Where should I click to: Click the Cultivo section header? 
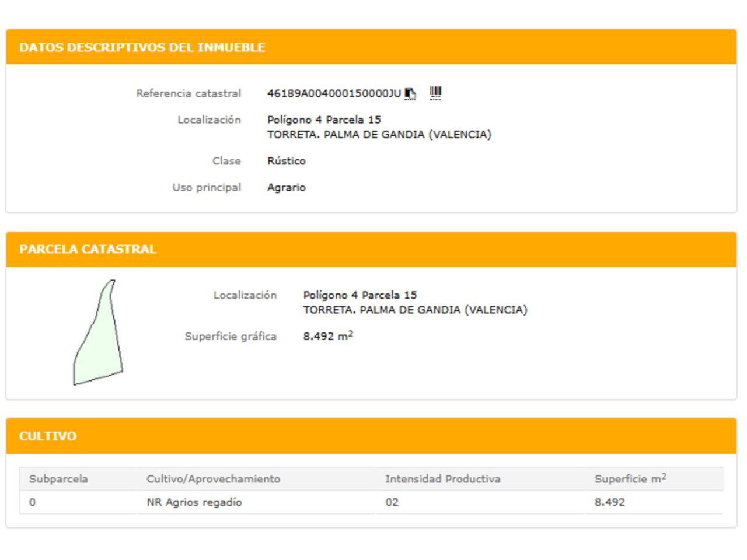48,436
